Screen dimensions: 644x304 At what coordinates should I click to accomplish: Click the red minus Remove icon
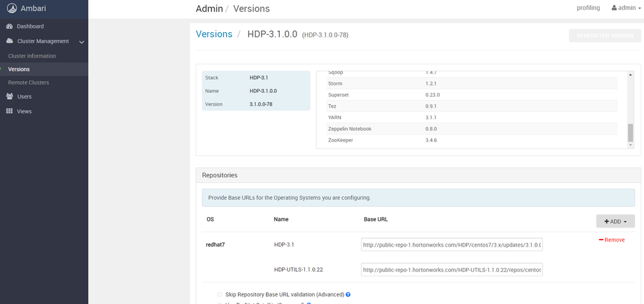click(x=601, y=240)
